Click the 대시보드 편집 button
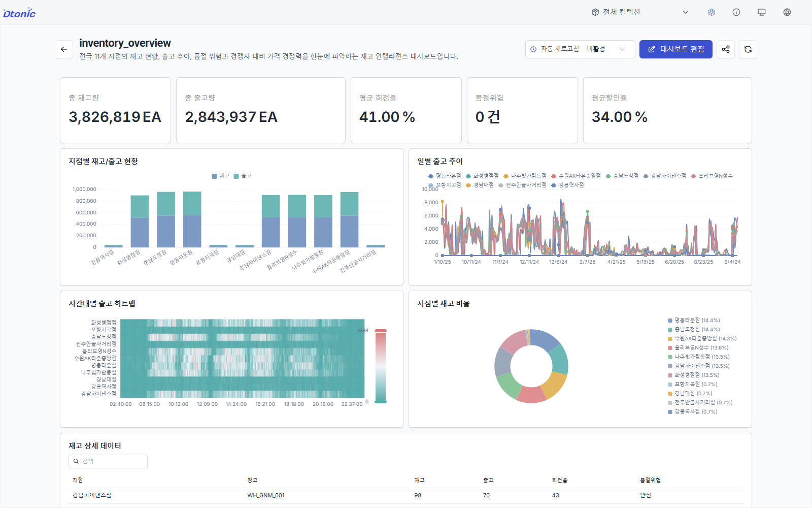 [x=676, y=49]
